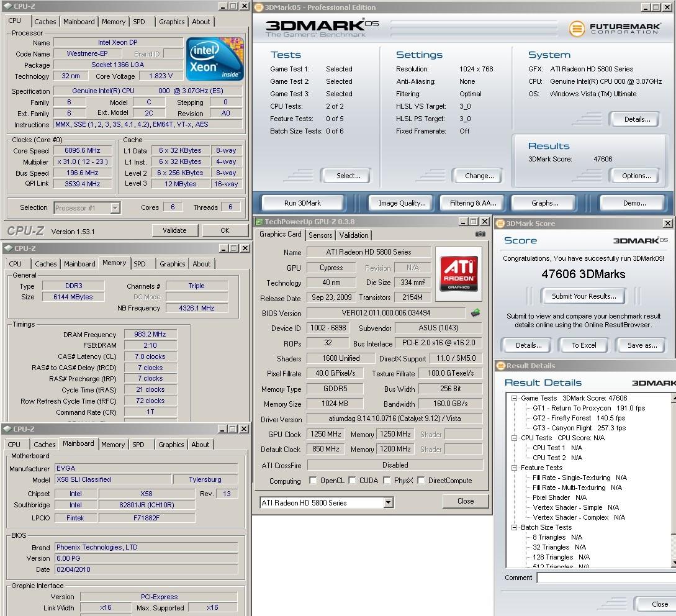Open Graphics tab in top CPU-Z window
676x616 pixels.
pos(171,22)
